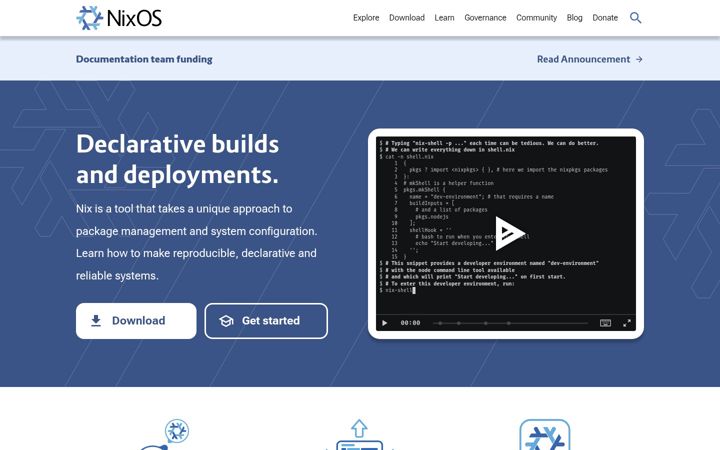Go to the Learn page
Image resolution: width=720 pixels, height=450 pixels.
(444, 17)
